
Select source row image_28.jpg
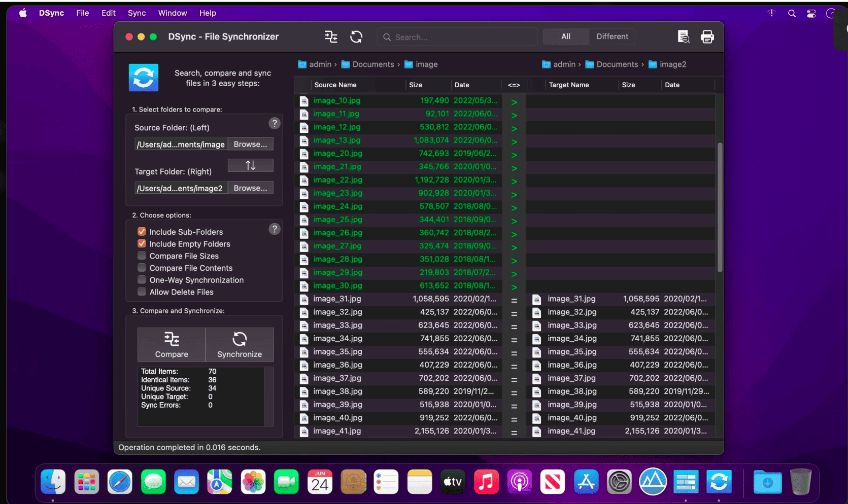click(398, 260)
